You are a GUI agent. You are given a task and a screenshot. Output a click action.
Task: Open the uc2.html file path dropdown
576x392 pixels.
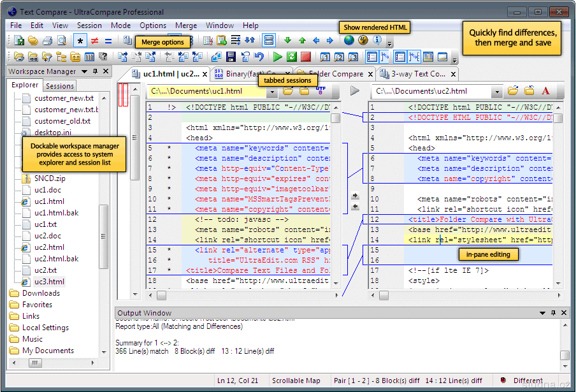(496, 91)
